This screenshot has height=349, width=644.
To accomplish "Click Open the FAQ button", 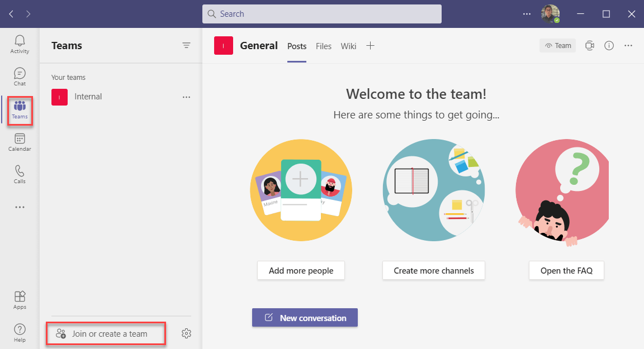I will tap(566, 271).
